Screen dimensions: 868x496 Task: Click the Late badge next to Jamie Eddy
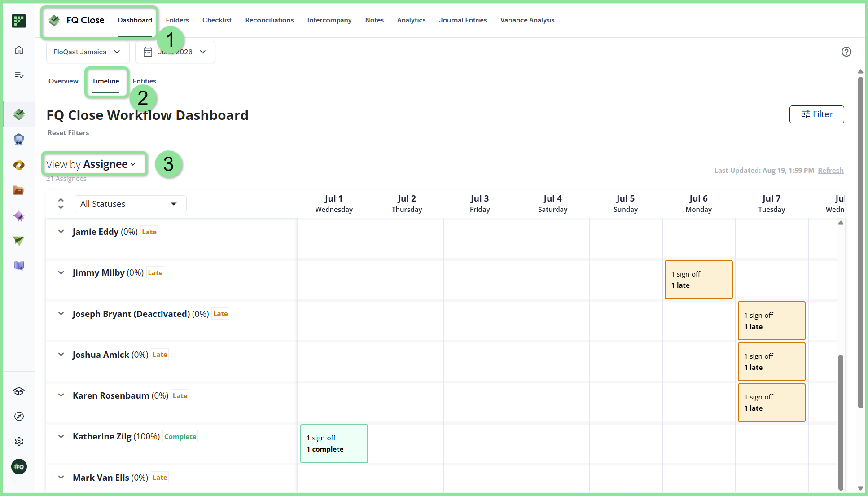[x=149, y=232]
